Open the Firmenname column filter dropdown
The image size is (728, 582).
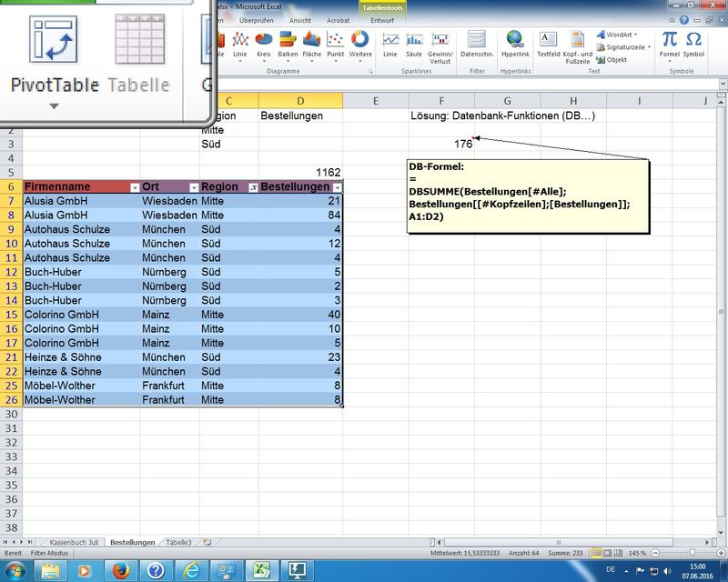(134, 187)
